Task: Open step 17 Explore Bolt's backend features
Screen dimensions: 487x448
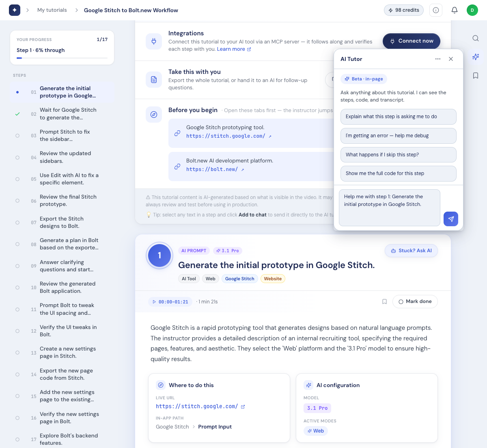Action: pyautogui.click(x=62, y=439)
